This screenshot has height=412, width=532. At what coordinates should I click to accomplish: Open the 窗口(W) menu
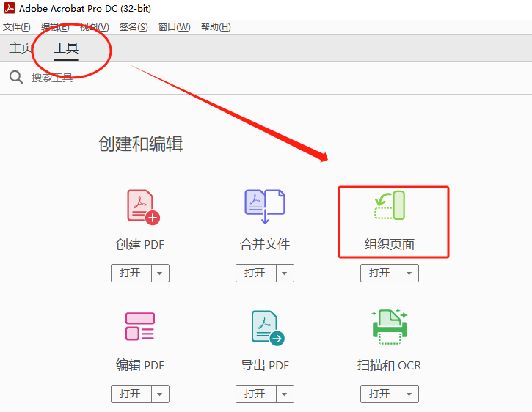pyautogui.click(x=175, y=27)
